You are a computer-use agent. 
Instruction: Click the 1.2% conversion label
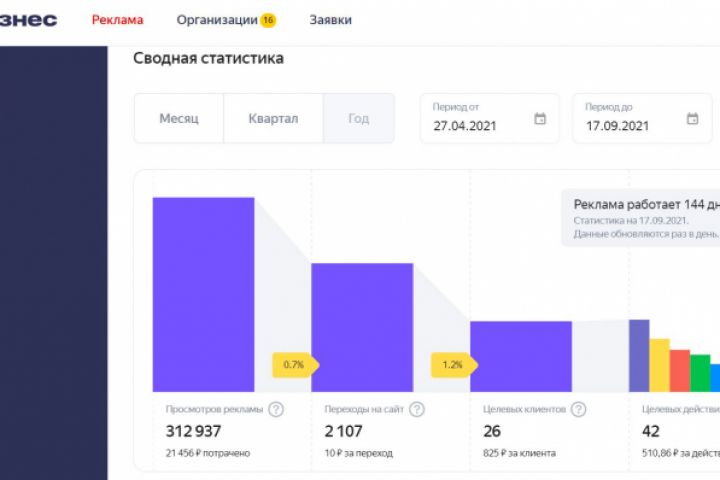455,365
